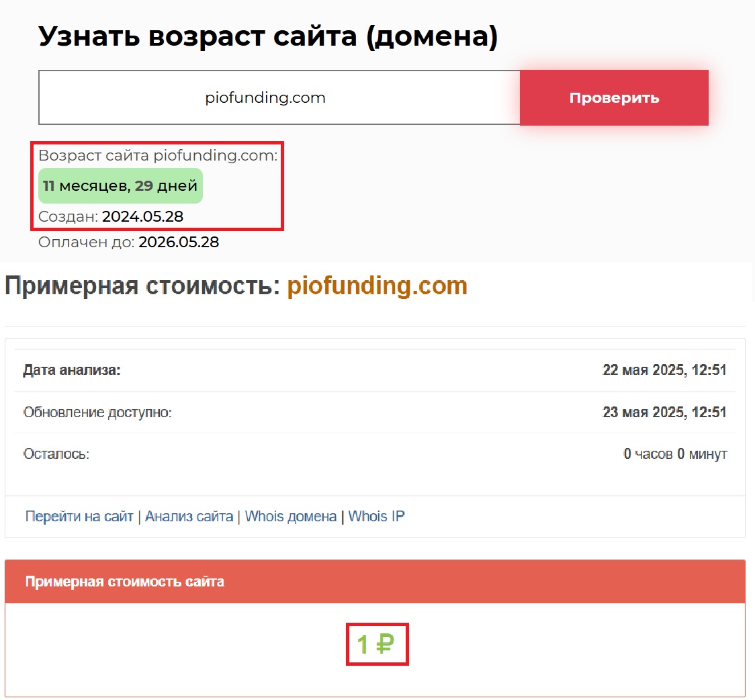Select the paid-until date 2026.05.28
The height and width of the screenshot is (700, 755).
179,242
